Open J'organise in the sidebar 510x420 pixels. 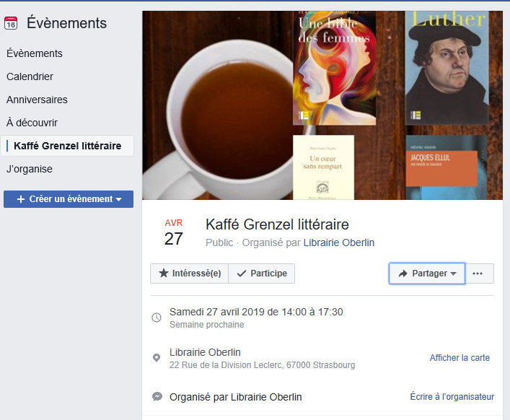coord(30,169)
